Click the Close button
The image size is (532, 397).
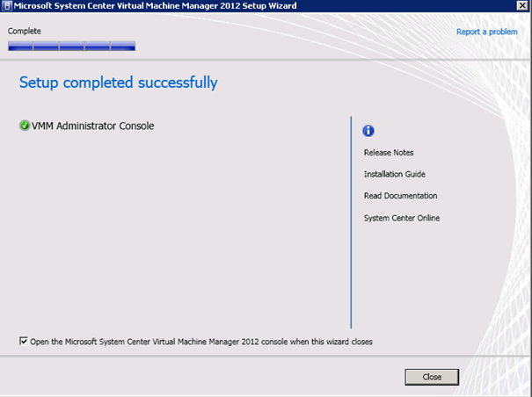[x=432, y=377]
